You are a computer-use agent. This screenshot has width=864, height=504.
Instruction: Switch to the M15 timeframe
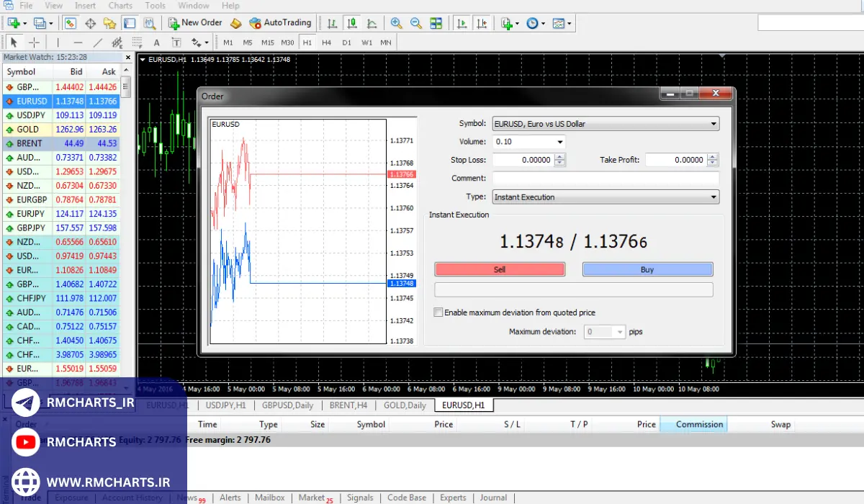pos(268,42)
